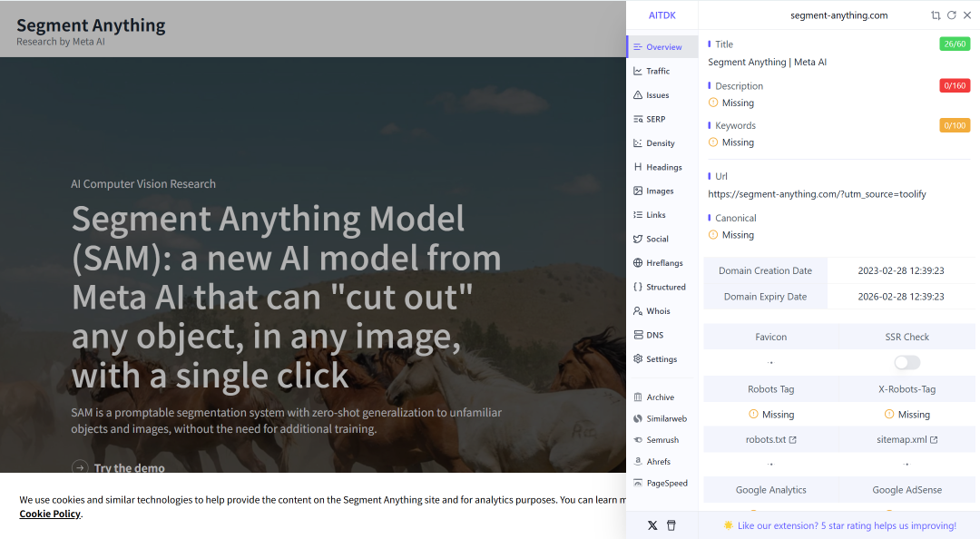
Task: Click the arrow circle icon beside Try the demo
Action: [79, 467]
